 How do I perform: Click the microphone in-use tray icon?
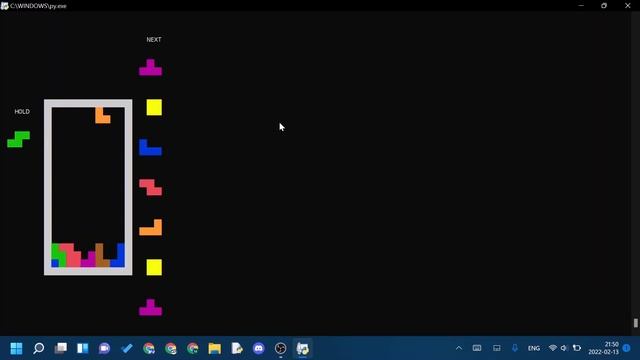coord(515,348)
